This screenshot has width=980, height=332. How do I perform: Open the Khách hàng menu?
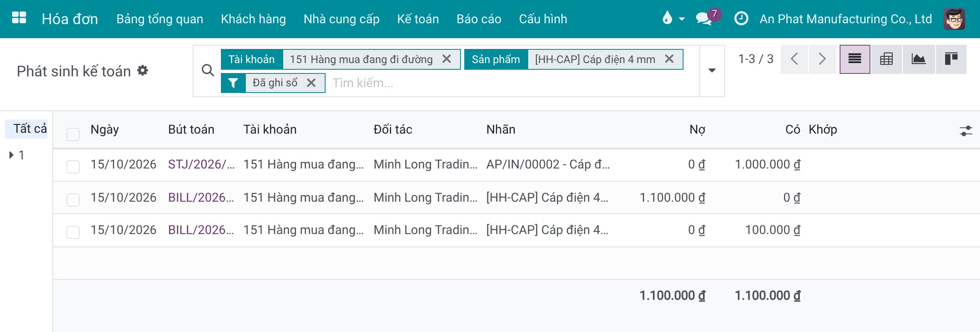pyautogui.click(x=253, y=19)
